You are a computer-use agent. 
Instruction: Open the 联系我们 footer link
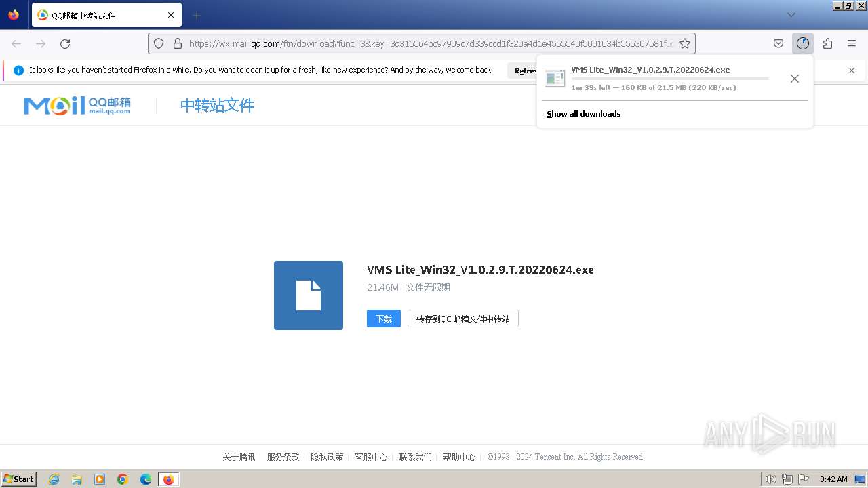coord(415,457)
